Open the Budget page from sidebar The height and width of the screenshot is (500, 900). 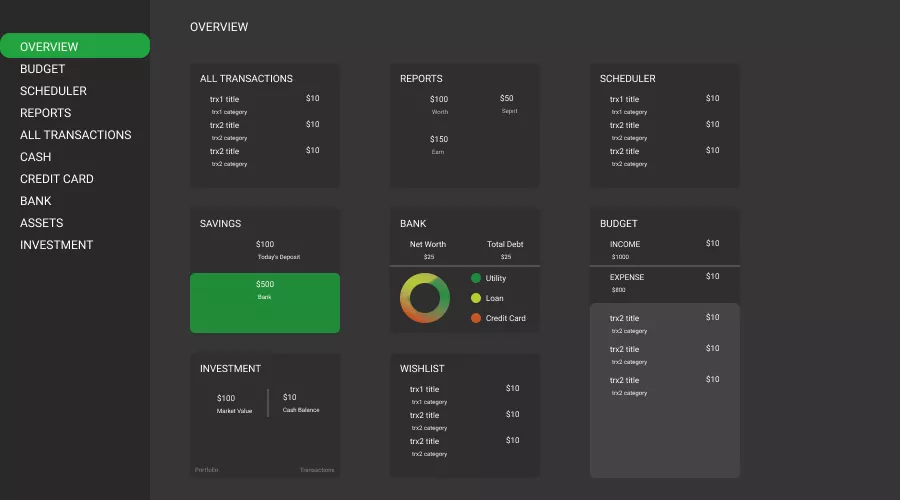pyautogui.click(x=42, y=69)
